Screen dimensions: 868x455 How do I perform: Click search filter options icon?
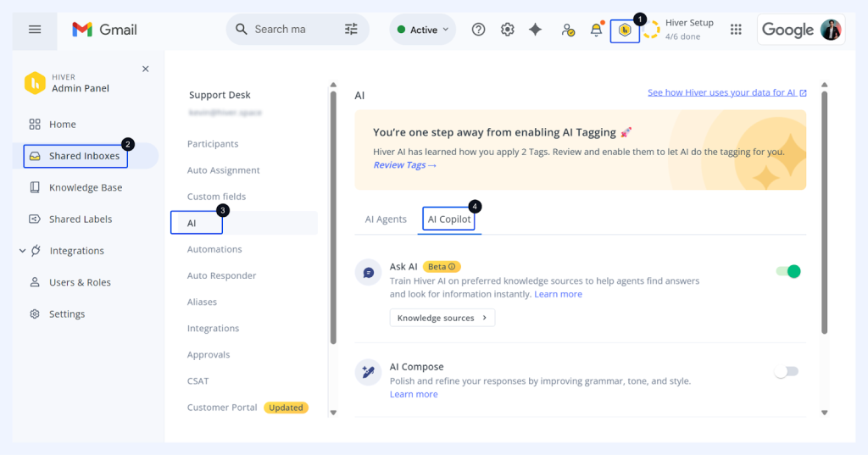point(351,30)
